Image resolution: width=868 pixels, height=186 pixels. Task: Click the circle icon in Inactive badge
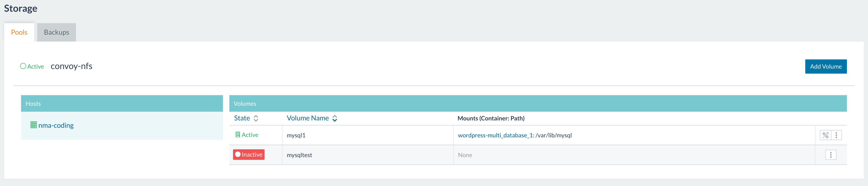pyautogui.click(x=238, y=155)
